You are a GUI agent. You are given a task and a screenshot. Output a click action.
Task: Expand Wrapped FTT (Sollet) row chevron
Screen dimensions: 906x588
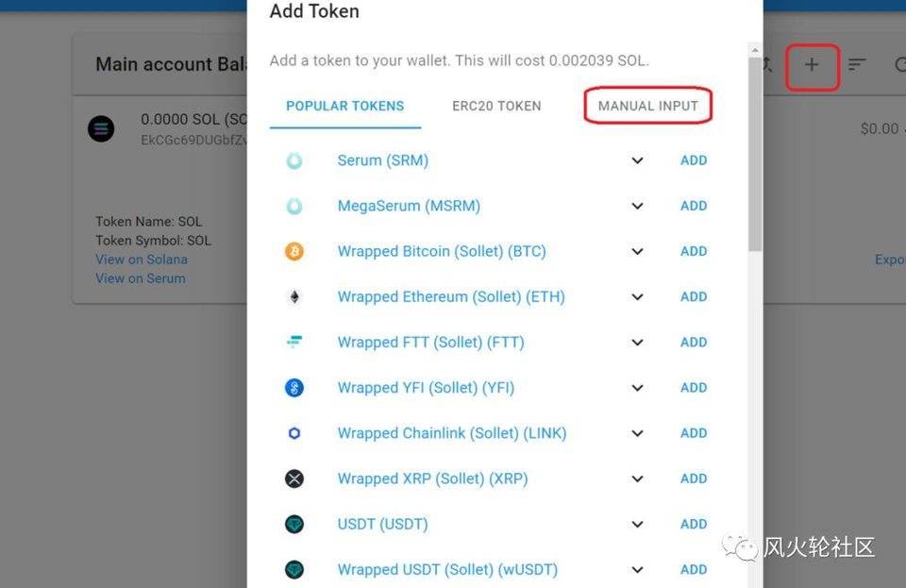[638, 343]
